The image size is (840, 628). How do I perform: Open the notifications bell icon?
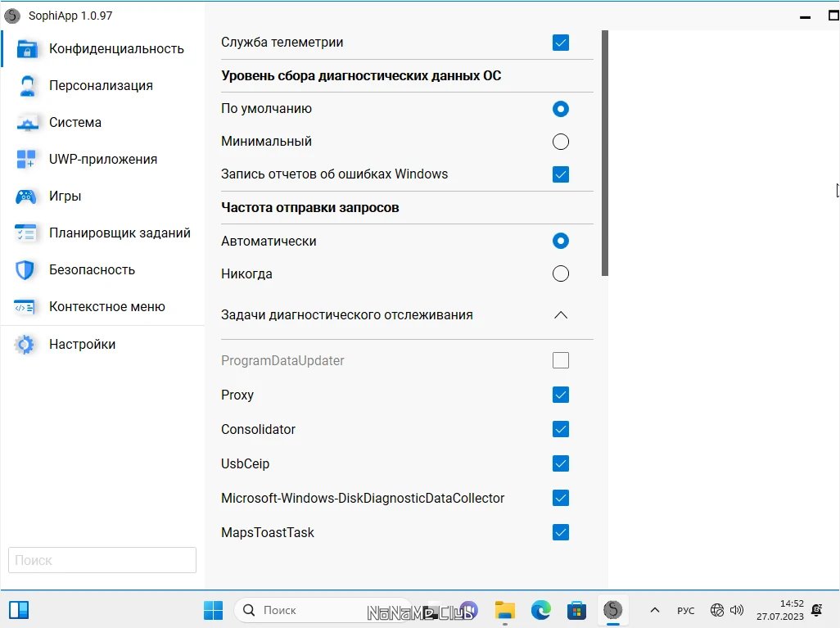[x=817, y=610]
